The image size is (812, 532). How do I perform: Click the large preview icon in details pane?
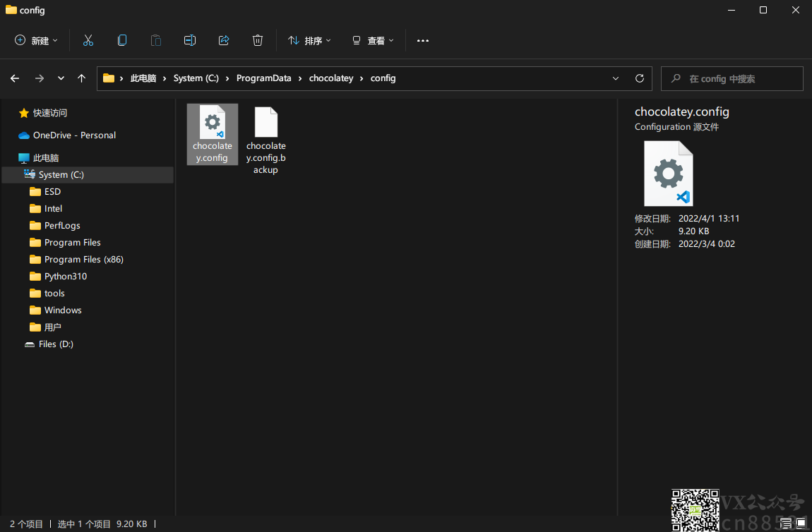tap(669, 174)
